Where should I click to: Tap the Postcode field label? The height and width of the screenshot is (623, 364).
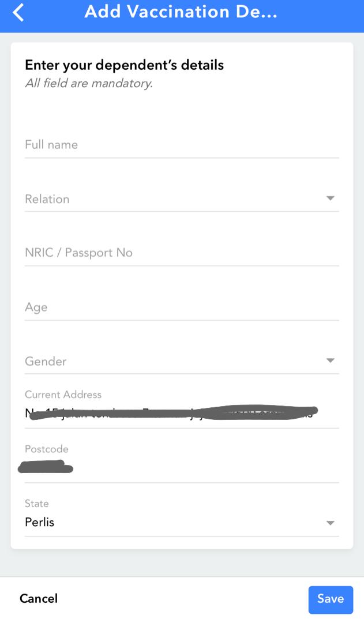[47, 449]
